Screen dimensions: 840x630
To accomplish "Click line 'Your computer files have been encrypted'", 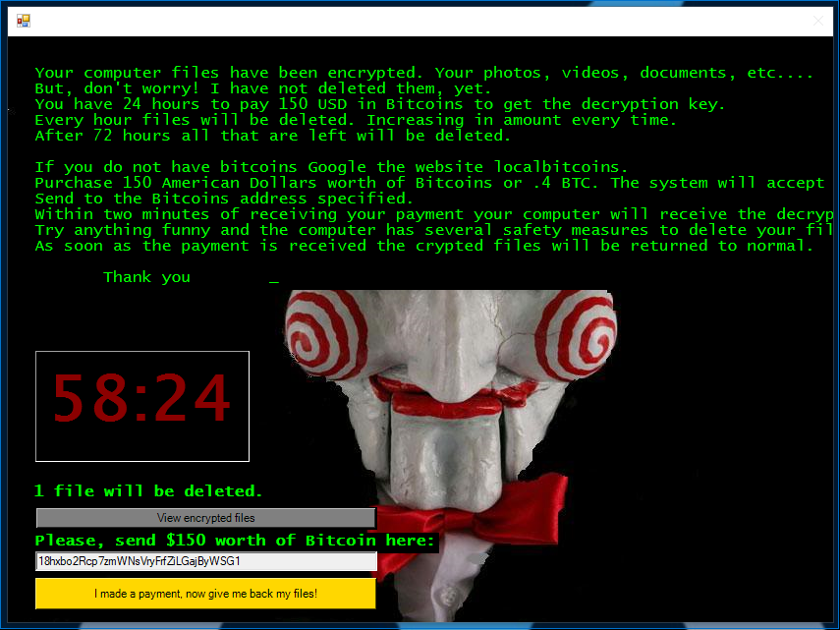I will coord(423,73).
